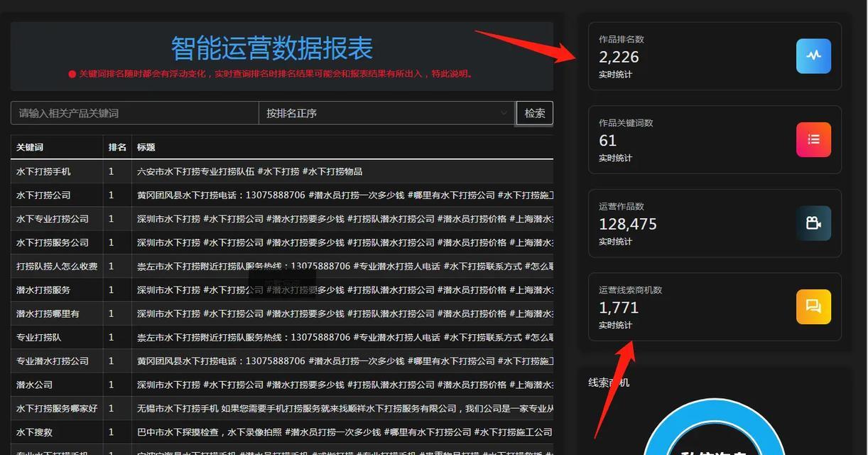This screenshot has width=868, height=455.
Task: Click the 关键词 column header
Action: (x=30, y=147)
